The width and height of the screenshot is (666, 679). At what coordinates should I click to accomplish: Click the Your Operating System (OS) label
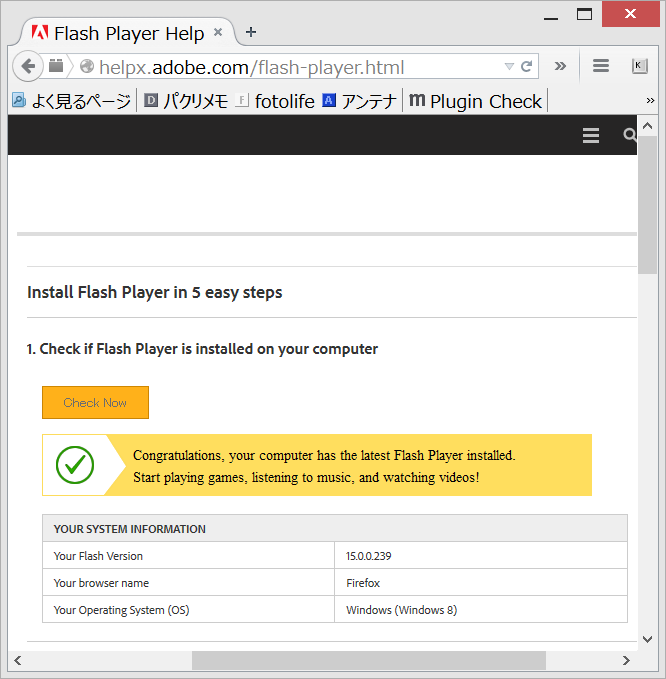tap(121, 610)
